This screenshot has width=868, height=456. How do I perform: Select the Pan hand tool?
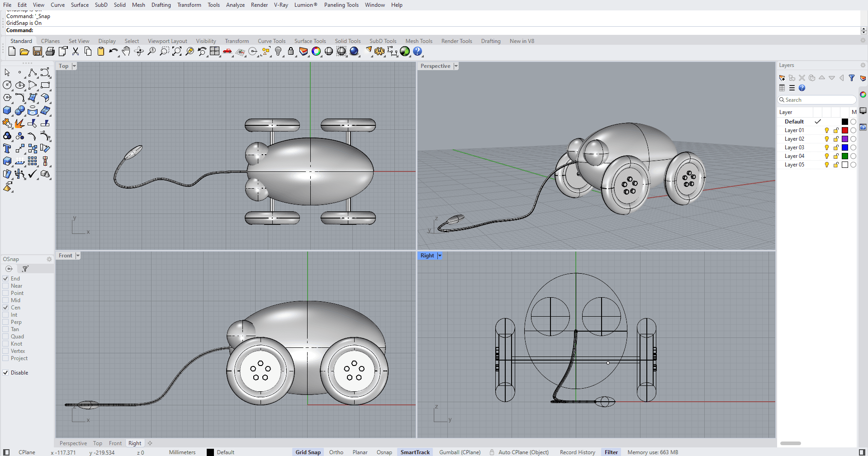coord(126,52)
